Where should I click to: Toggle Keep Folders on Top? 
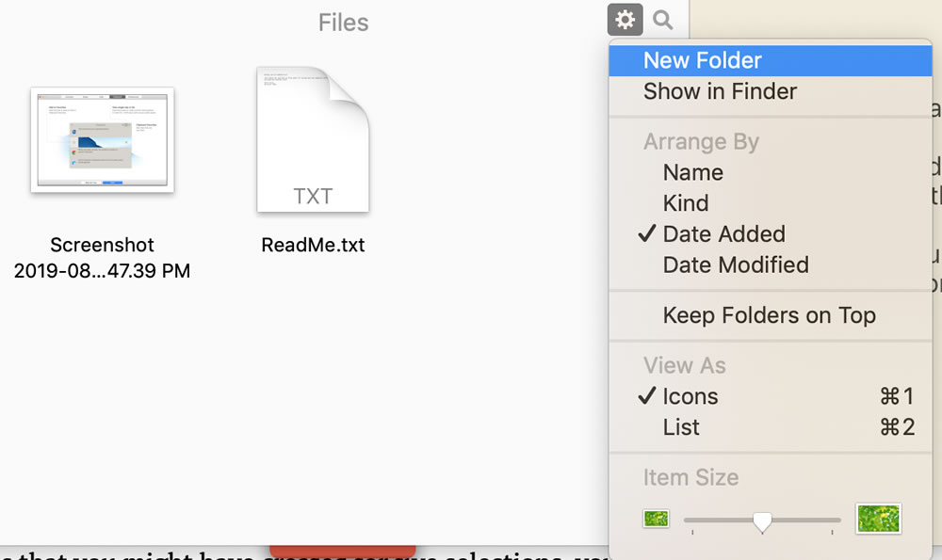point(771,315)
